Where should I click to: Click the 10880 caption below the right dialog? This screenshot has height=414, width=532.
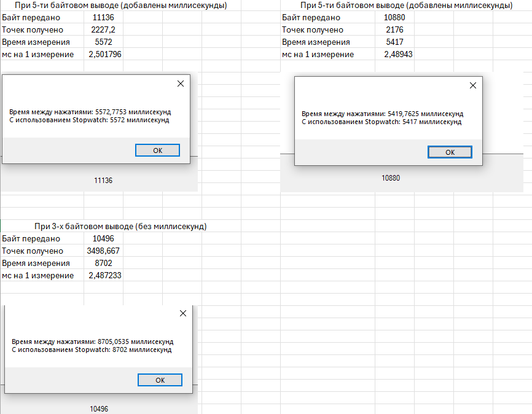click(x=391, y=178)
